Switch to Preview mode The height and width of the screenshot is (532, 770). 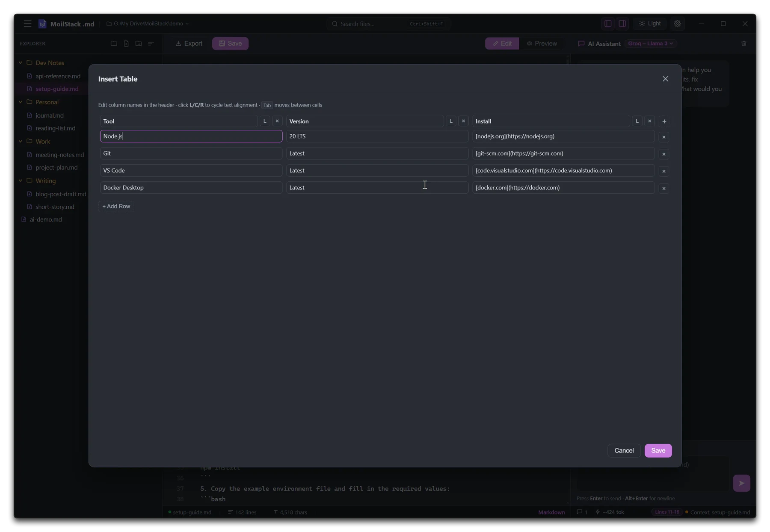tap(542, 43)
